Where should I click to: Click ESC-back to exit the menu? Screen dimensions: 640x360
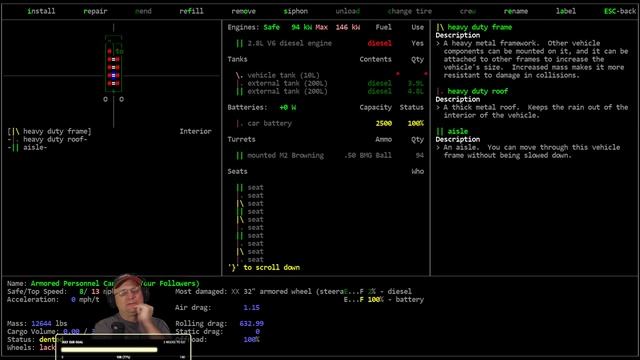(620, 11)
